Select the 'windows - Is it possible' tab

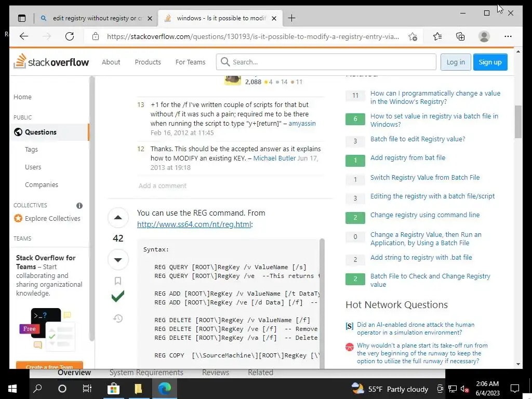(x=220, y=18)
